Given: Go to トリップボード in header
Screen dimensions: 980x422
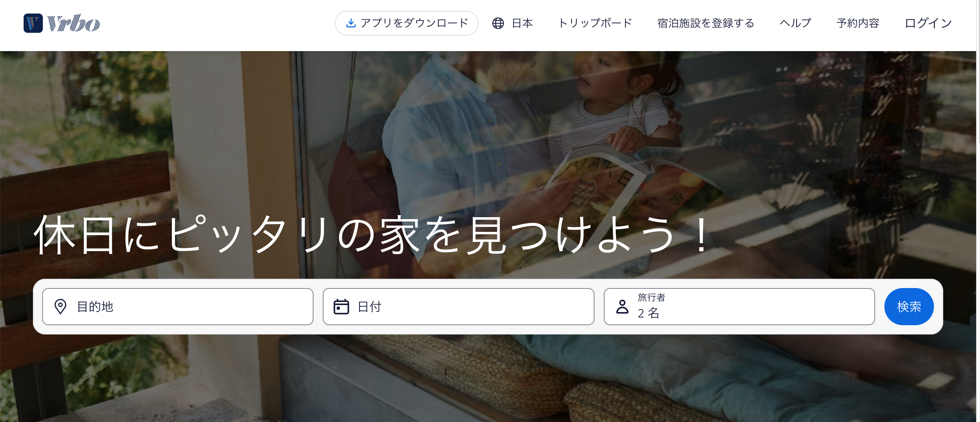Looking at the screenshot, I should [x=595, y=23].
